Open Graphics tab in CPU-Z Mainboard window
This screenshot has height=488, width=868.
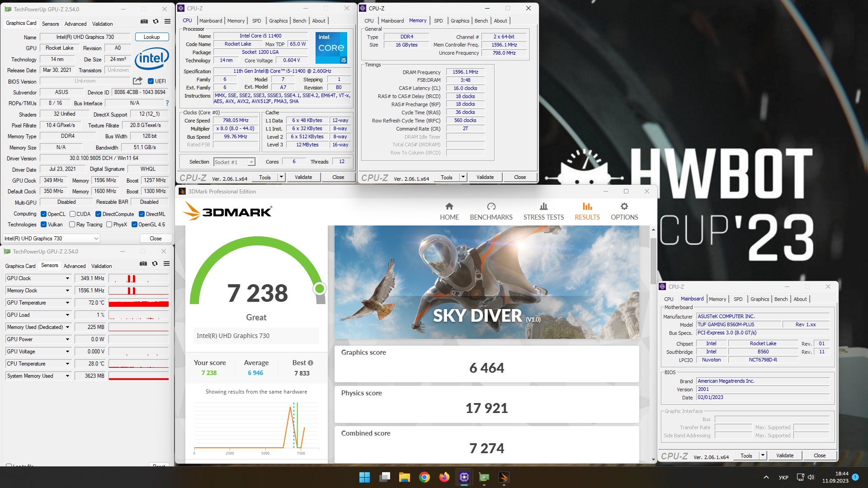pyautogui.click(x=759, y=299)
